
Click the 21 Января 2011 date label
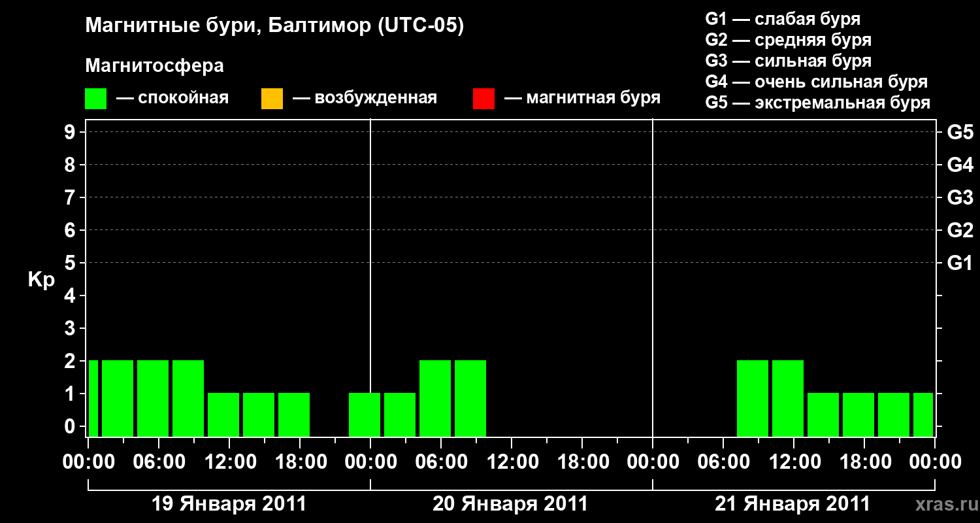pos(792,504)
